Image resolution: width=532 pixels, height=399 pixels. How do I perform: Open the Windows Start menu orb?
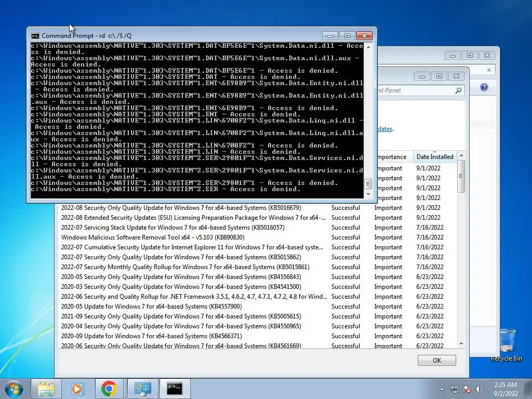pyautogui.click(x=14, y=389)
